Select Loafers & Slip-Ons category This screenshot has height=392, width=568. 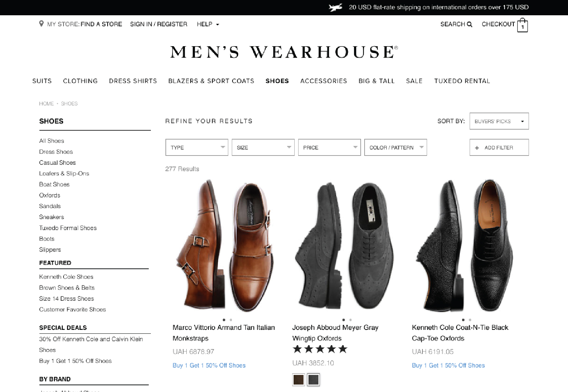tap(64, 174)
